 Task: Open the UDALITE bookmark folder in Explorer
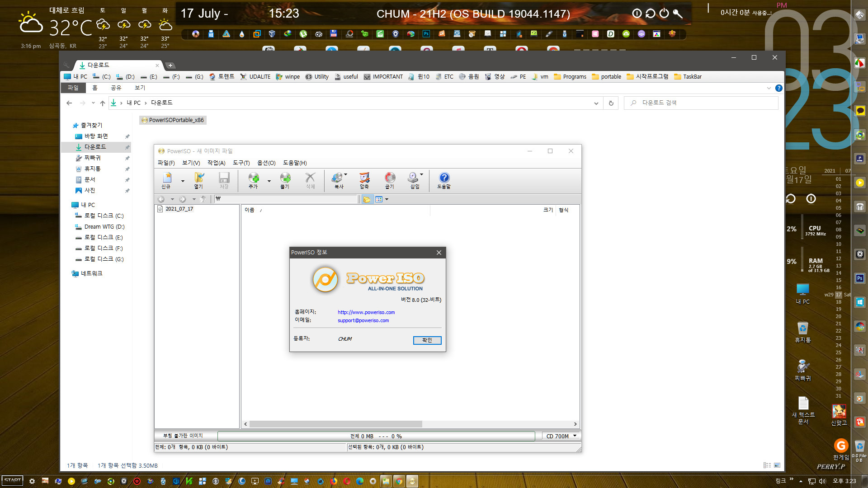[255, 77]
